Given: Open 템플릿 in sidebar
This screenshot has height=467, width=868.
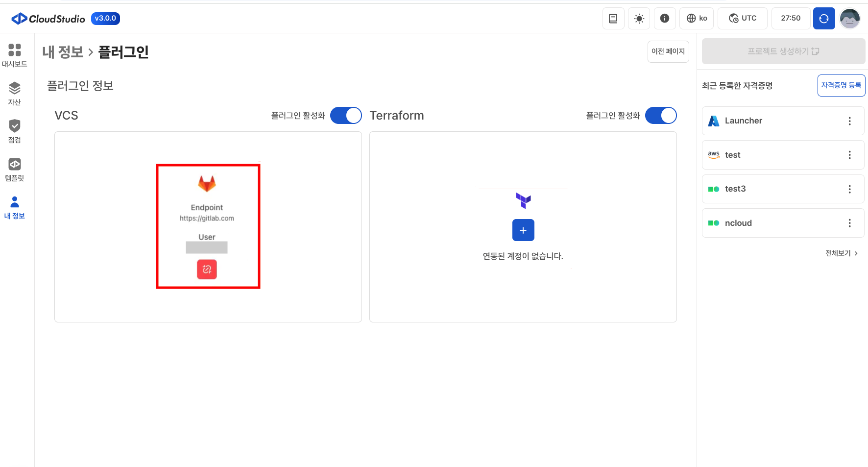Looking at the screenshot, I should (15, 170).
